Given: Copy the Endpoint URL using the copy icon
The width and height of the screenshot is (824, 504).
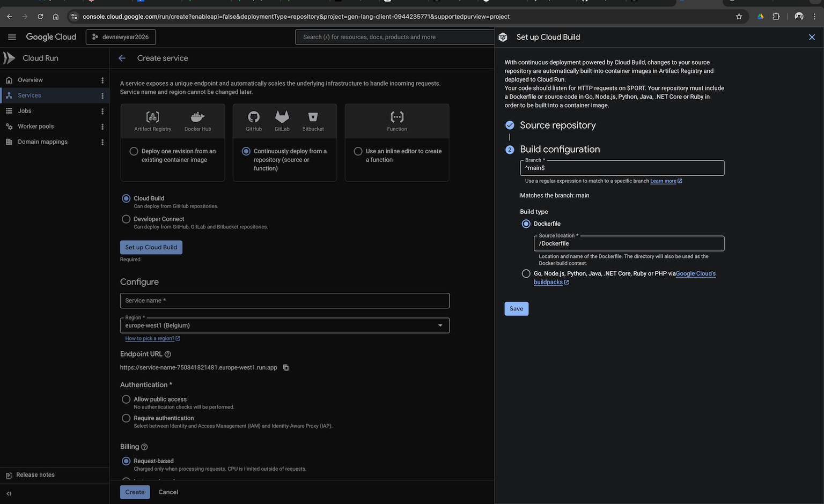Looking at the screenshot, I should click(x=285, y=367).
